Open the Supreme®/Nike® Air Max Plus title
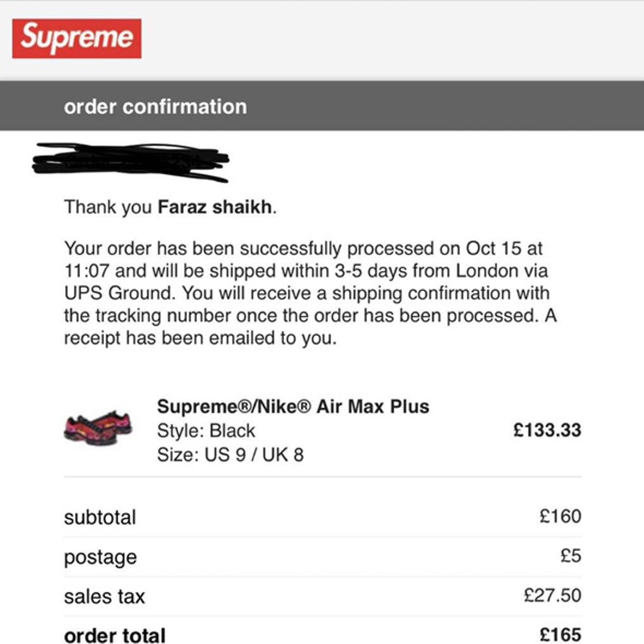The image size is (644, 644). click(293, 407)
